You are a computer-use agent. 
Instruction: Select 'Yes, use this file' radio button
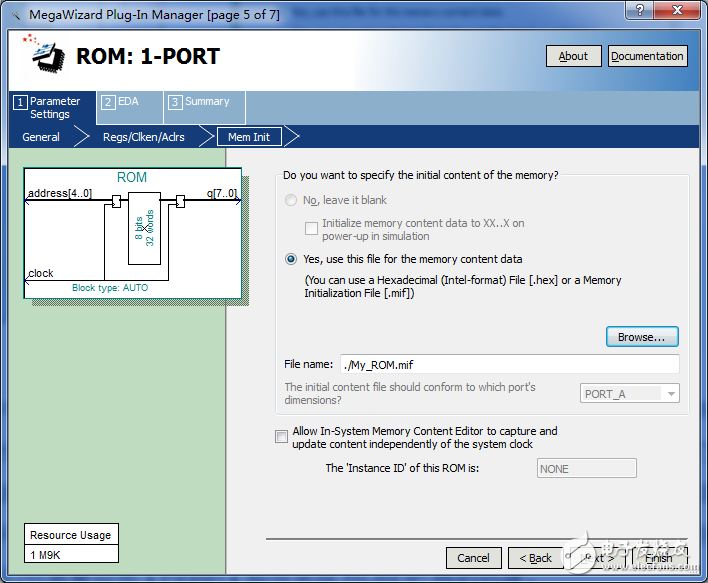pyautogui.click(x=291, y=259)
